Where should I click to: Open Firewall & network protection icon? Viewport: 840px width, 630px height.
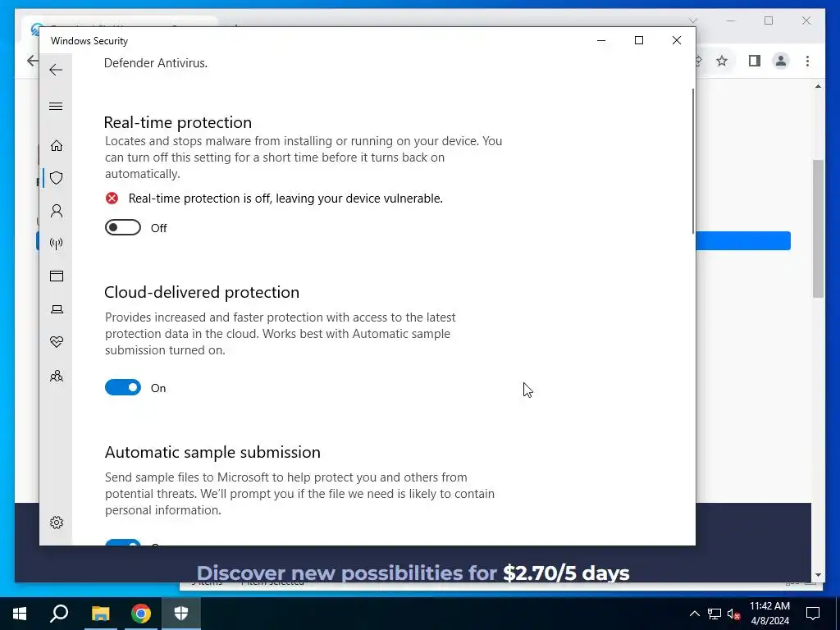tap(57, 244)
